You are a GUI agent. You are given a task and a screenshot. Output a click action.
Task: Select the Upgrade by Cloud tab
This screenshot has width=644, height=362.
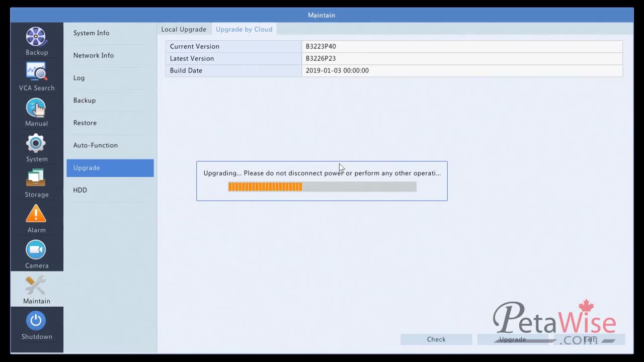pyautogui.click(x=244, y=29)
